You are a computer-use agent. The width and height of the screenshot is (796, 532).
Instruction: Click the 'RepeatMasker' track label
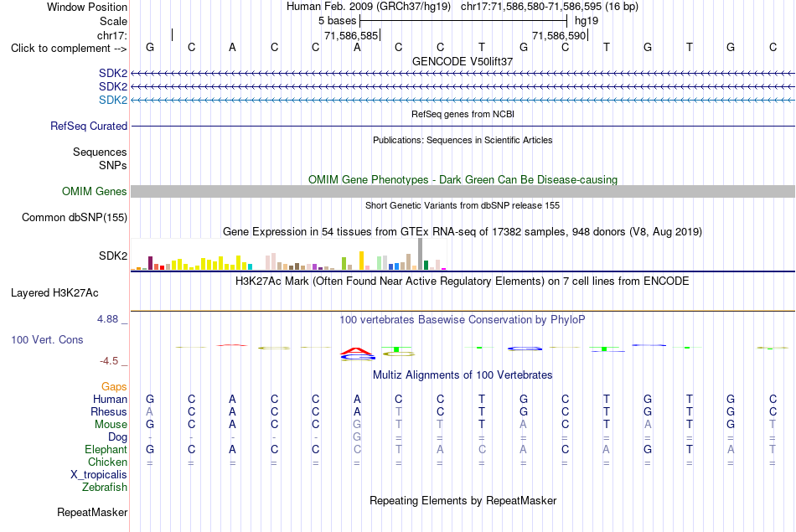[92, 512]
